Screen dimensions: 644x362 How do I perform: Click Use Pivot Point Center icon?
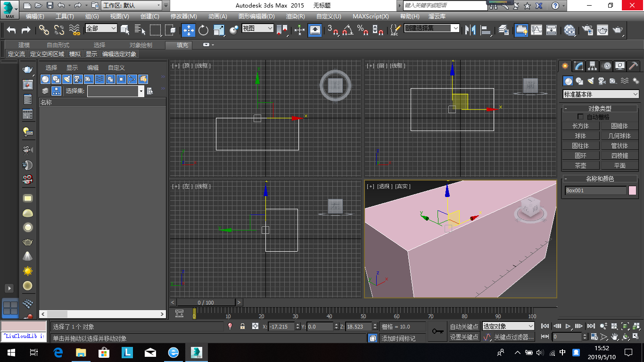283,30
